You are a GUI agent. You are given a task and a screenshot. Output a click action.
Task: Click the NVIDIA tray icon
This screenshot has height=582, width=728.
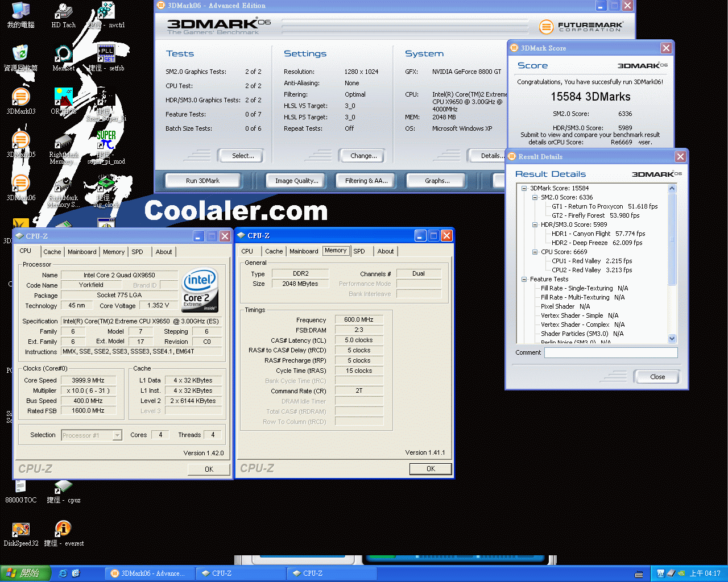point(681,573)
